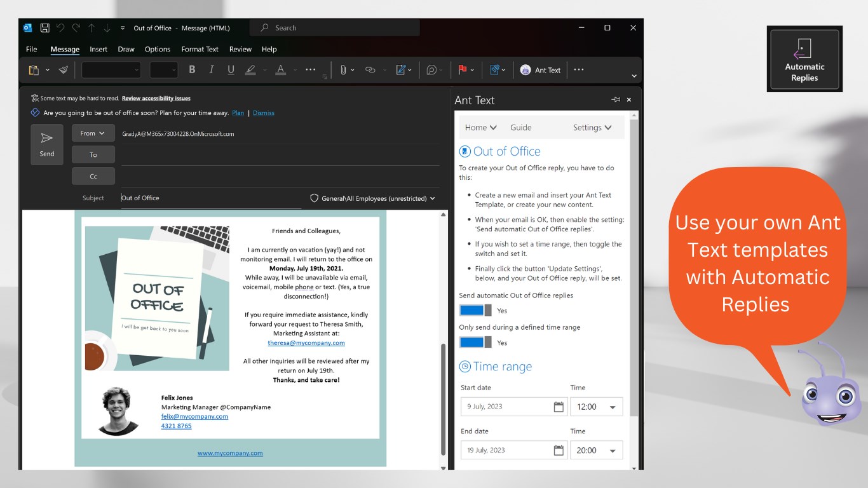This screenshot has width=868, height=488.
Task: Open Start date calendar picker
Action: tap(559, 407)
